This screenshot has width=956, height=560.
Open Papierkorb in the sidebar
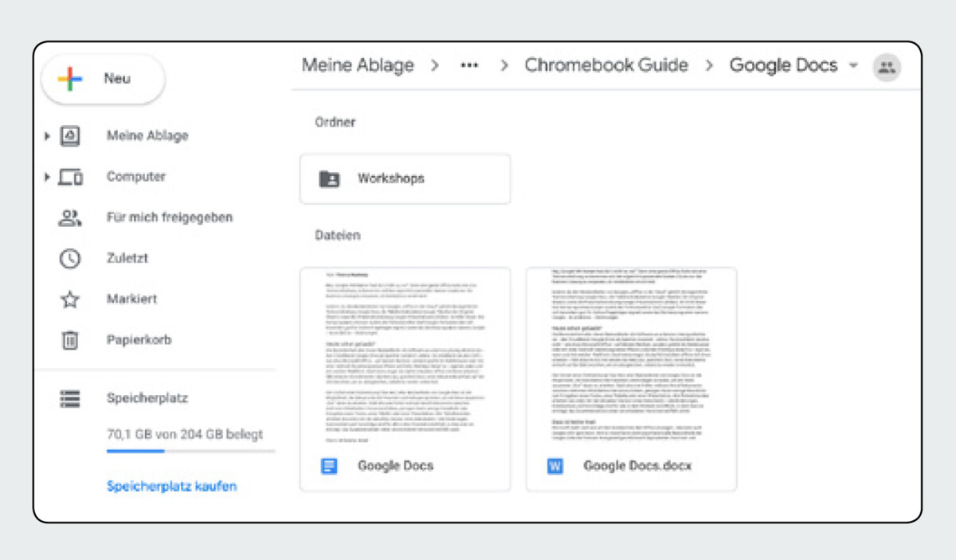139,340
